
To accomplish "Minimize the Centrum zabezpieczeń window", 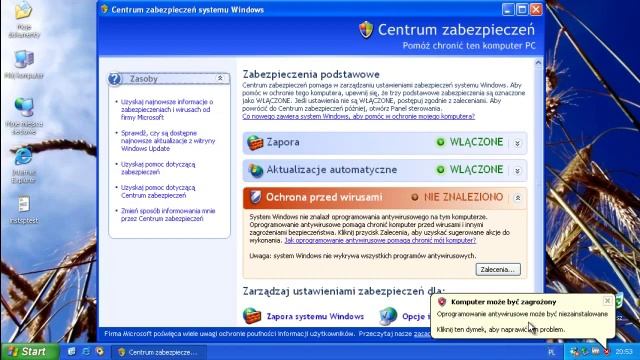I will point(507,9).
